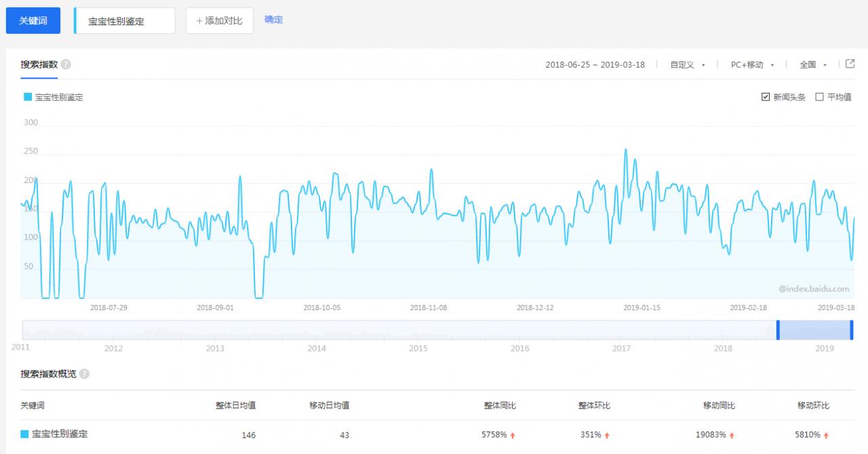Click the 移动环比 column header
Image resolution: width=868 pixels, height=454 pixels.
coord(814,405)
